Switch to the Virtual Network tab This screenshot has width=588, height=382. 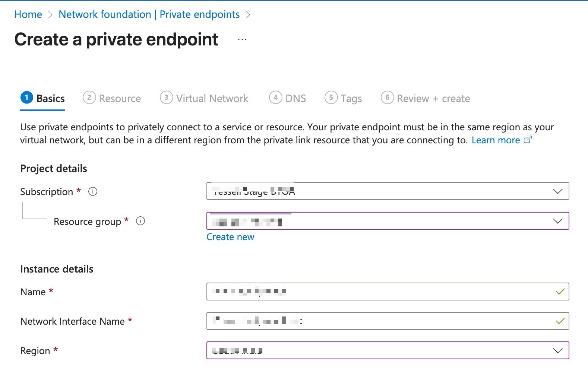(x=212, y=99)
